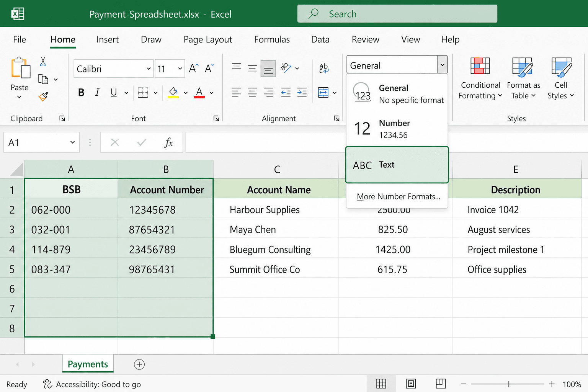Click the Search box in title bar
588x392 pixels.
[397, 14]
